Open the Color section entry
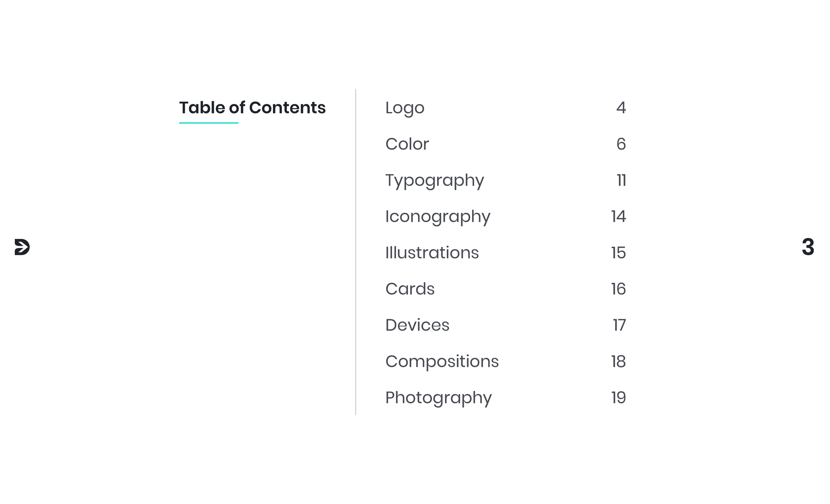830x504 pixels. point(407,144)
